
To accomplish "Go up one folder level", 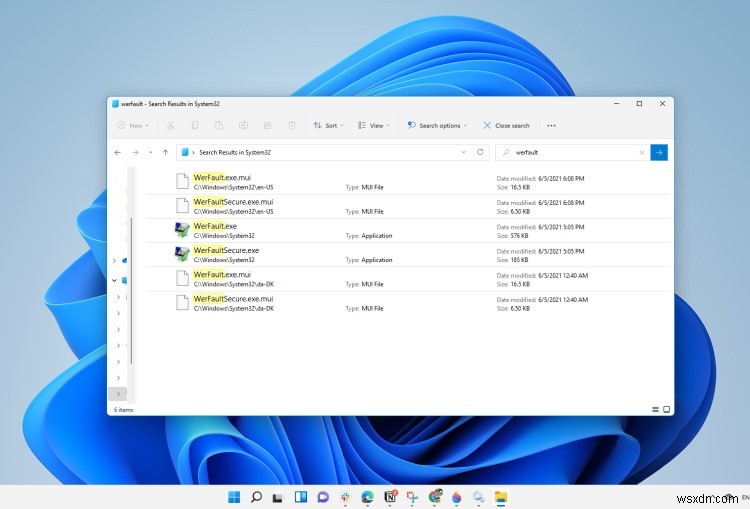I will coord(165,153).
